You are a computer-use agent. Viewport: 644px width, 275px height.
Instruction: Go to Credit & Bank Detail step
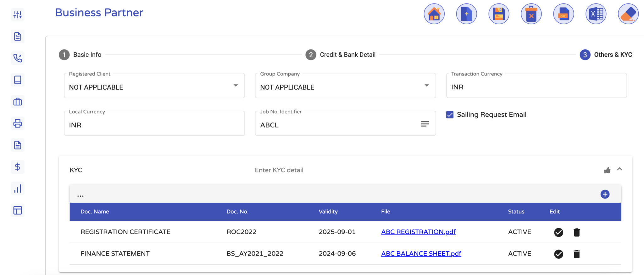[x=341, y=55]
